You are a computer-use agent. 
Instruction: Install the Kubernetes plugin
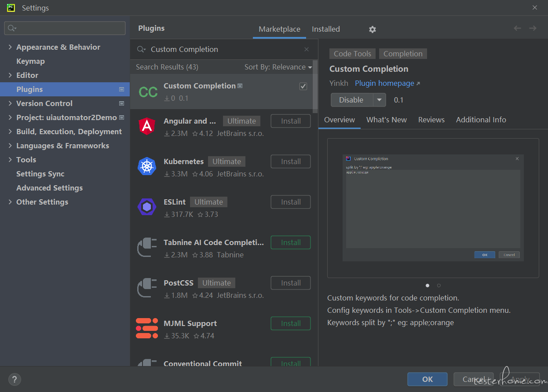point(291,161)
